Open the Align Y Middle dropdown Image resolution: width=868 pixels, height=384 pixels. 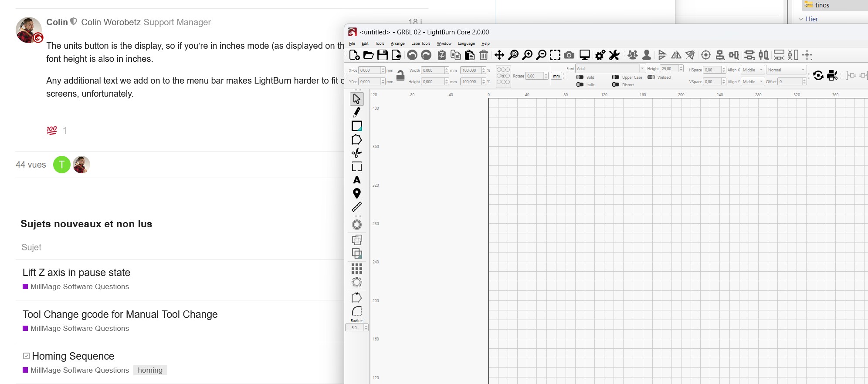tap(753, 81)
